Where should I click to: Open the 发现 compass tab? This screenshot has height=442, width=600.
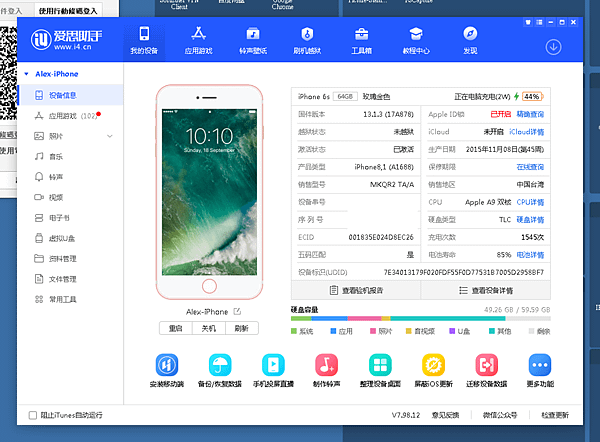click(470, 41)
